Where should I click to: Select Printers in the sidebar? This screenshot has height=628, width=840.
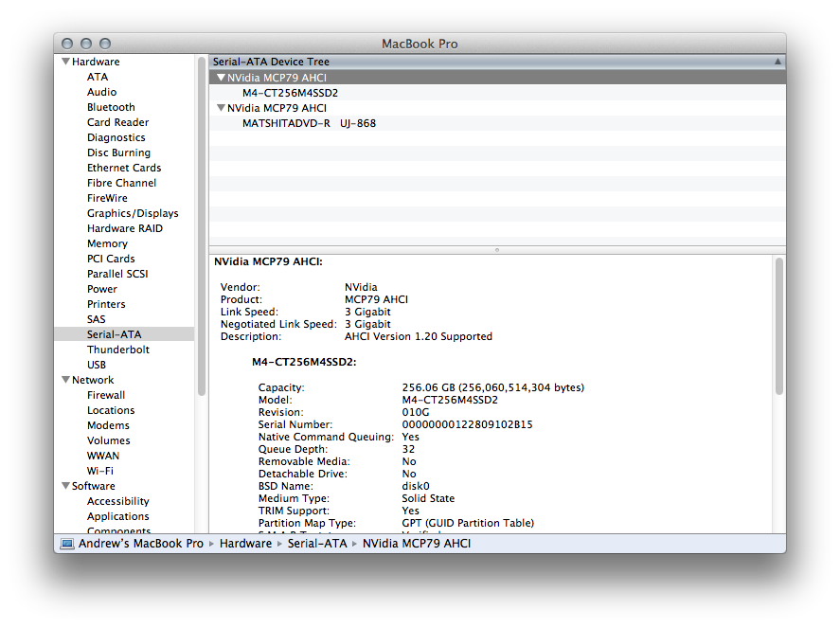(x=106, y=304)
